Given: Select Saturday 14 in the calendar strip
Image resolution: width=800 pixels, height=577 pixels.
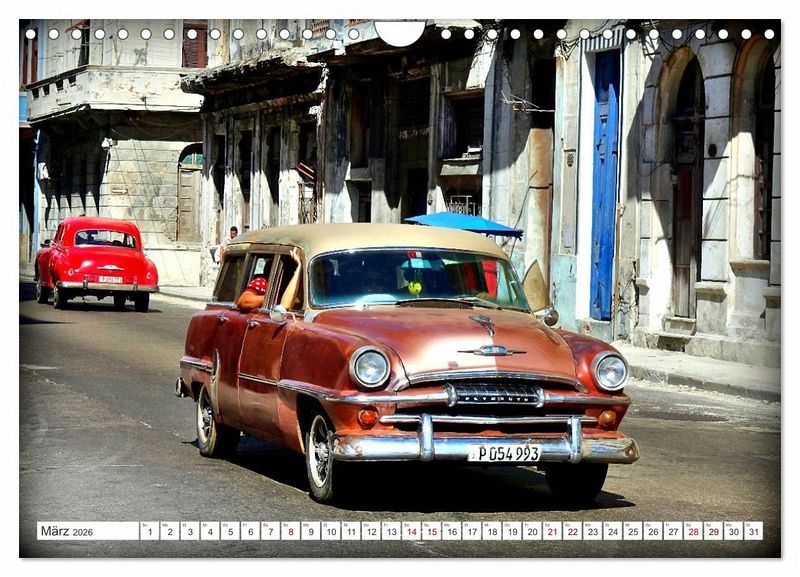Looking at the screenshot, I should pos(412,531).
